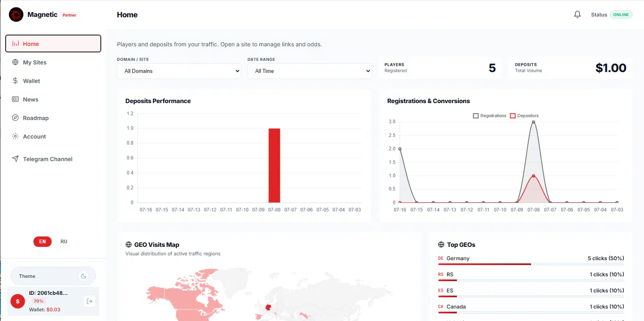The width and height of the screenshot is (644, 321).
Task: Click the Account gear icon
Action: (15, 136)
